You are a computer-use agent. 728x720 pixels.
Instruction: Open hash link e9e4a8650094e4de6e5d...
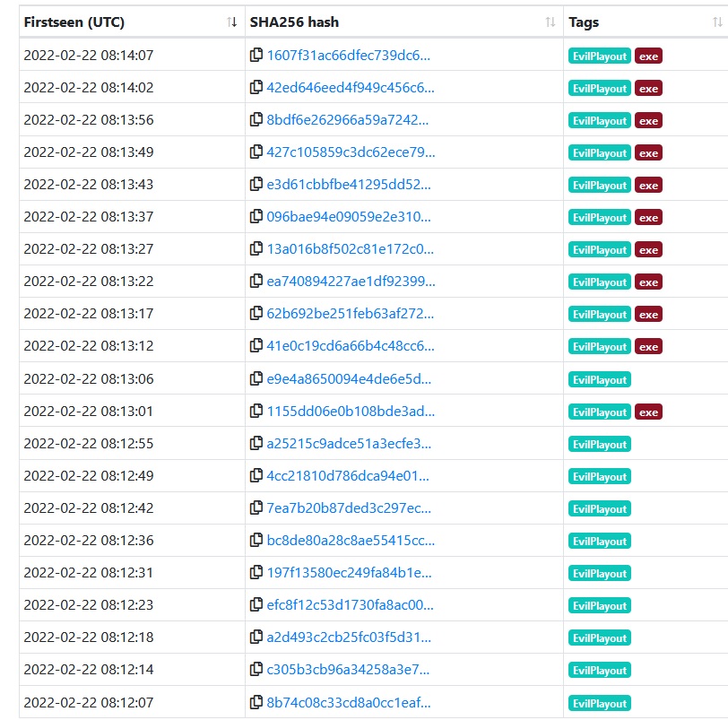point(349,378)
